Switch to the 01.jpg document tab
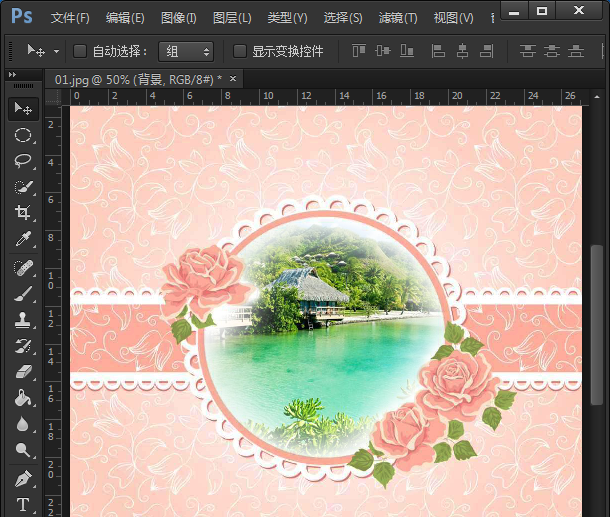 pos(137,78)
